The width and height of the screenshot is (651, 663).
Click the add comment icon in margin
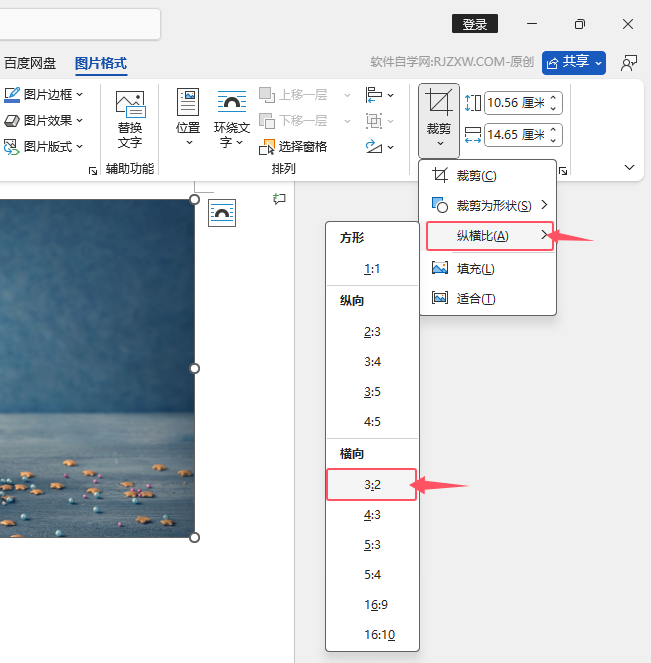(x=279, y=198)
